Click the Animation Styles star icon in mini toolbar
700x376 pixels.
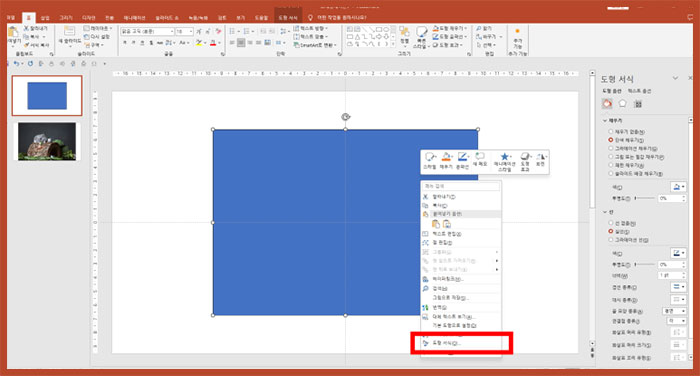pos(504,156)
